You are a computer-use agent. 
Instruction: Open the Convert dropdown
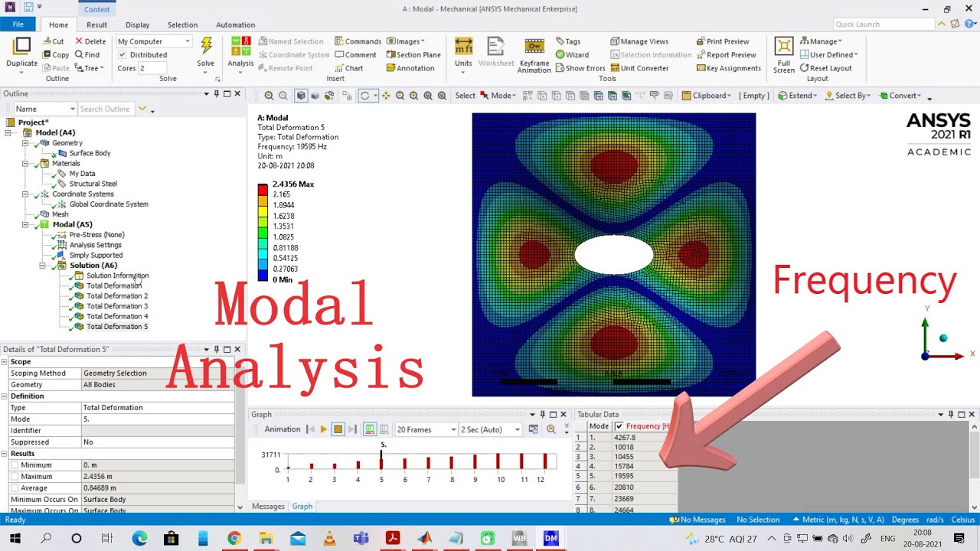[x=900, y=96]
